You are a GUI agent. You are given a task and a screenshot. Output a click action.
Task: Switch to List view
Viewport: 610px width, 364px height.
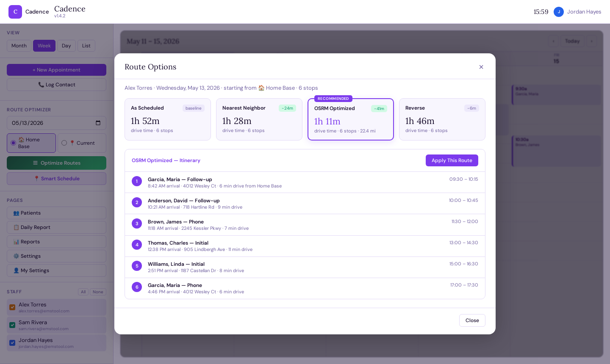86,46
